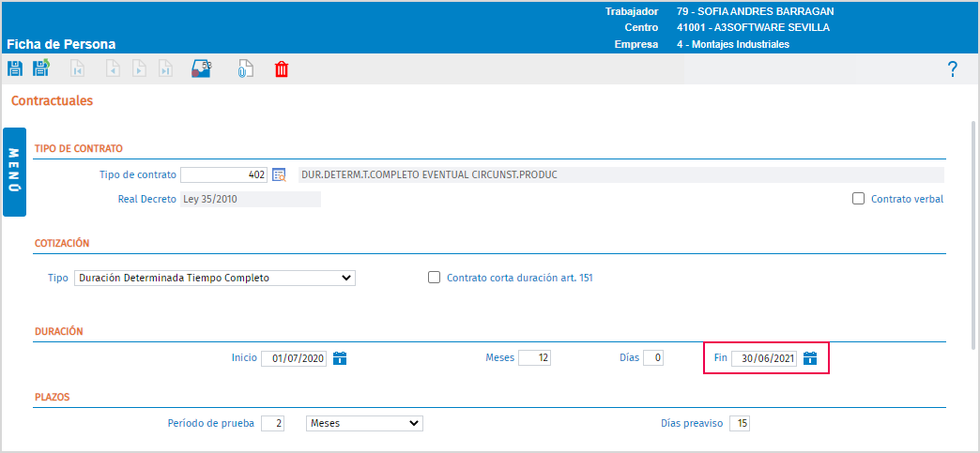Click worker name 79 - SOFIA ANDRES BARRAGAN
Viewport: 980px width, 453px height.
point(755,11)
